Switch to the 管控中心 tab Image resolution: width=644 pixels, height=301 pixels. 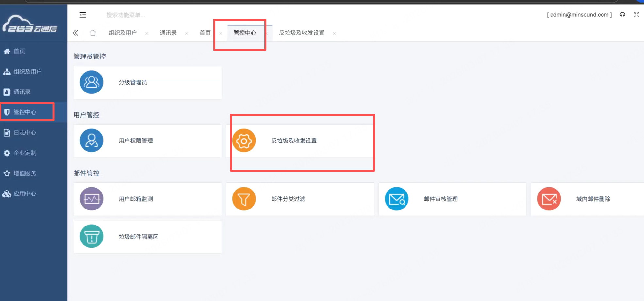(x=245, y=33)
